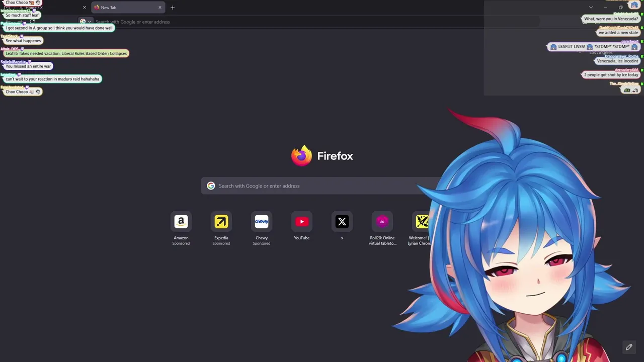Open the Roll20 virtual tabletop shortcut

pyautogui.click(x=382, y=222)
